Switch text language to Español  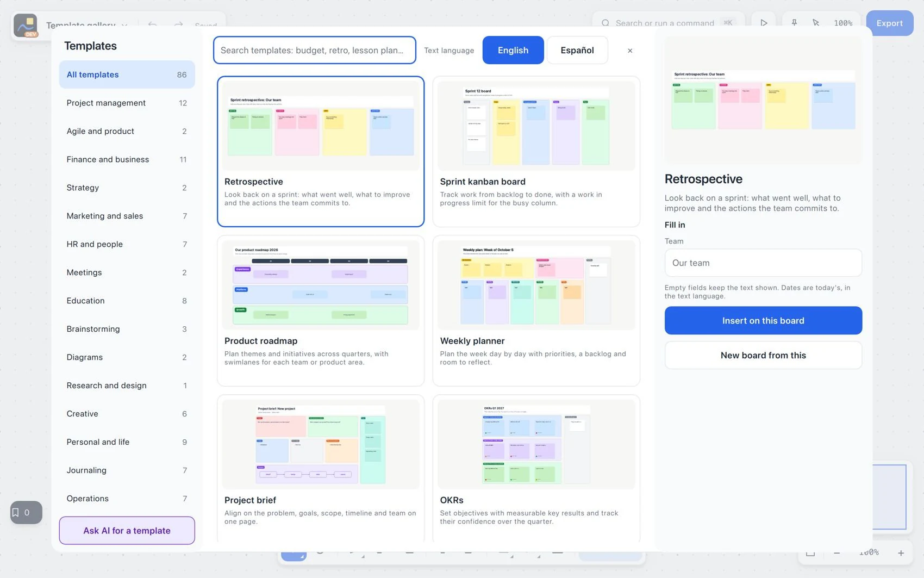coord(577,50)
